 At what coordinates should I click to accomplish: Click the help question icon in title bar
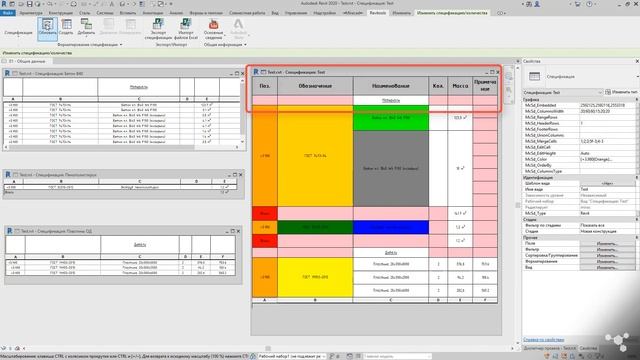click(589, 4)
